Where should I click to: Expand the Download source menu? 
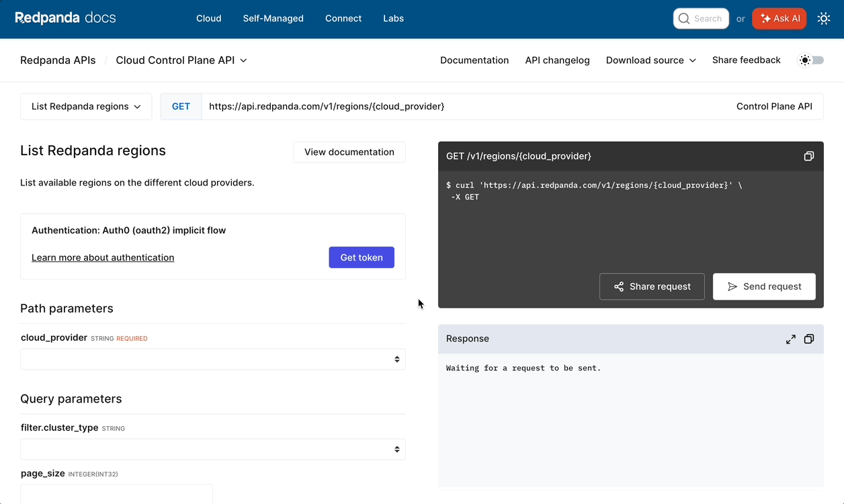pyautogui.click(x=650, y=60)
